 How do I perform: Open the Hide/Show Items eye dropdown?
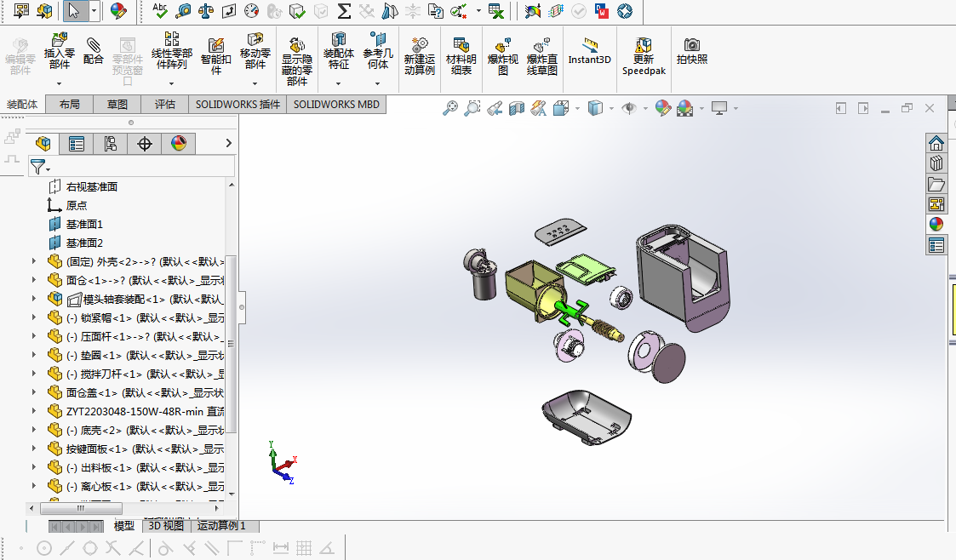(645, 108)
